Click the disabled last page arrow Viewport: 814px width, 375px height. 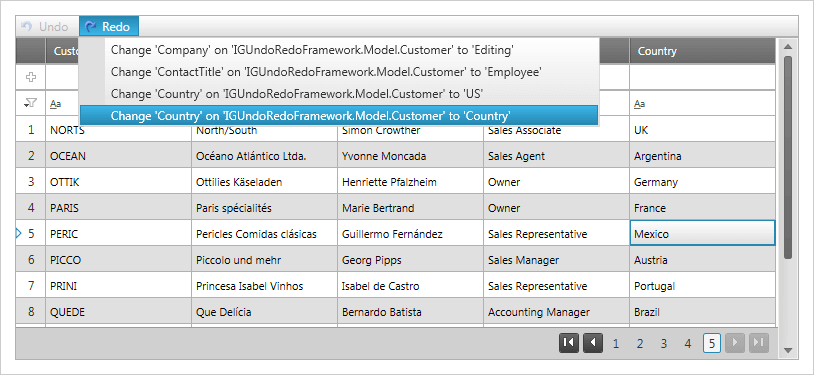[758, 343]
